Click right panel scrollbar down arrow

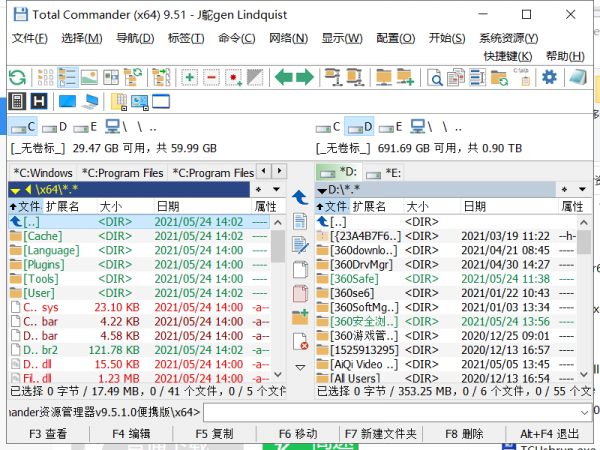584,375
